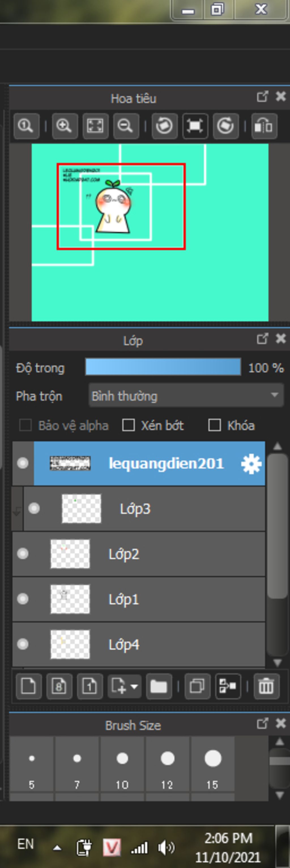The height and width of the screenshot is (868, 290).
Task: Open settings gear for lequangdien201 layer
Action: pyautogui.click(x=251, y=464)
